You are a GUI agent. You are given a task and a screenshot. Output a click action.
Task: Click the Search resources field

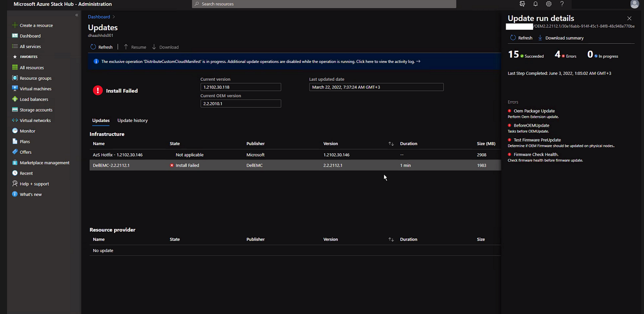click(324, 4)
